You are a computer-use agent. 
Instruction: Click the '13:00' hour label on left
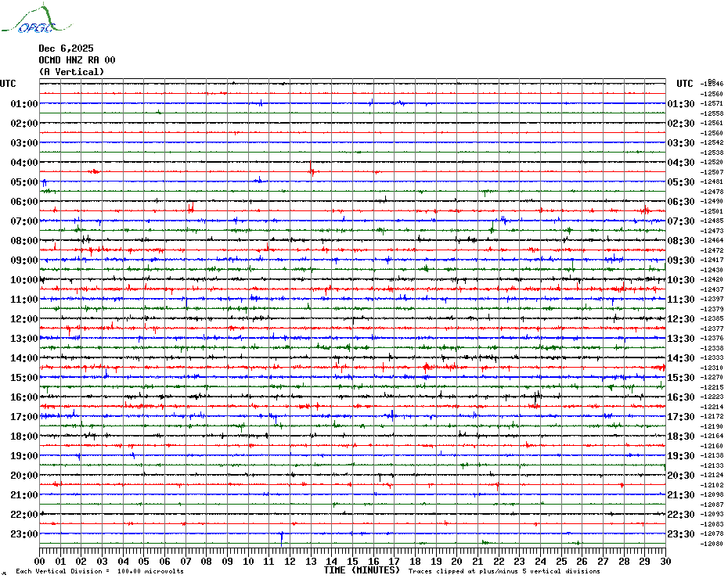[24, 339]
